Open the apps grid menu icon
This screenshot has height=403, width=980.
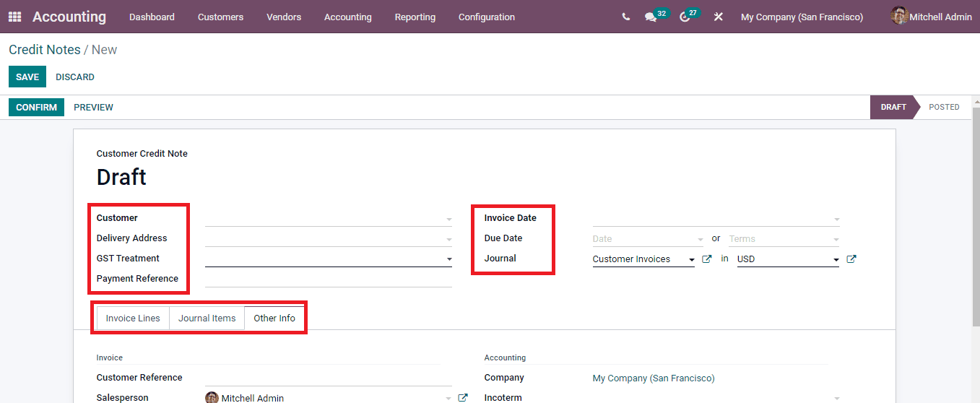[14, 17]
